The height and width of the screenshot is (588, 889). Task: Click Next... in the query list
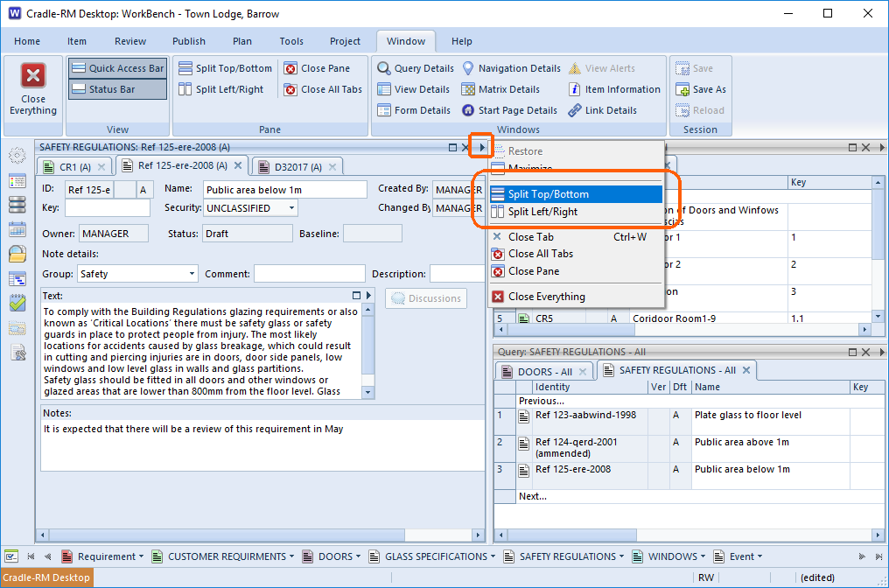(x=532, y=497)
